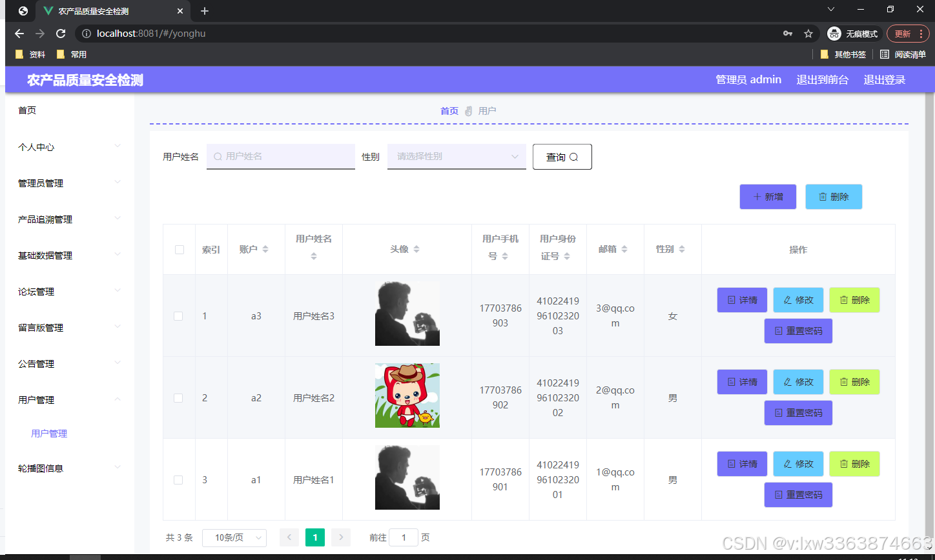Click the 更新 browser update button
Image resolution: width=935 pixels, height=560 pixels.
coord(908,34)
